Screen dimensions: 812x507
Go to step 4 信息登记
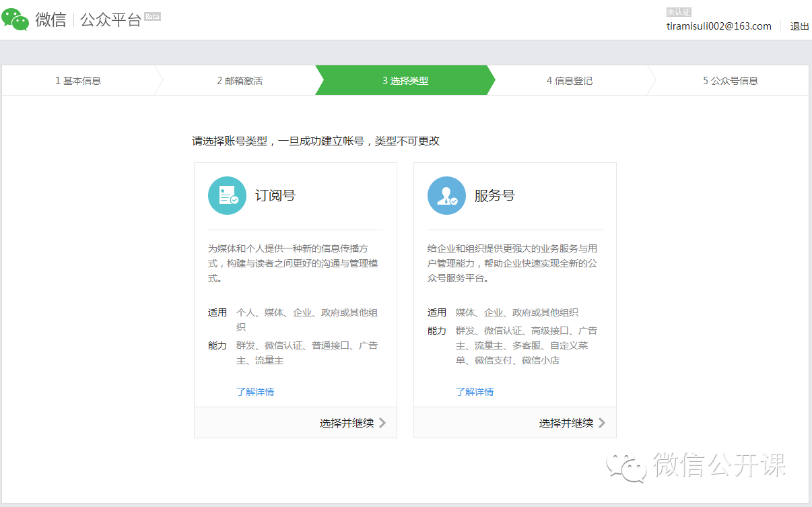tap(570, 81)
